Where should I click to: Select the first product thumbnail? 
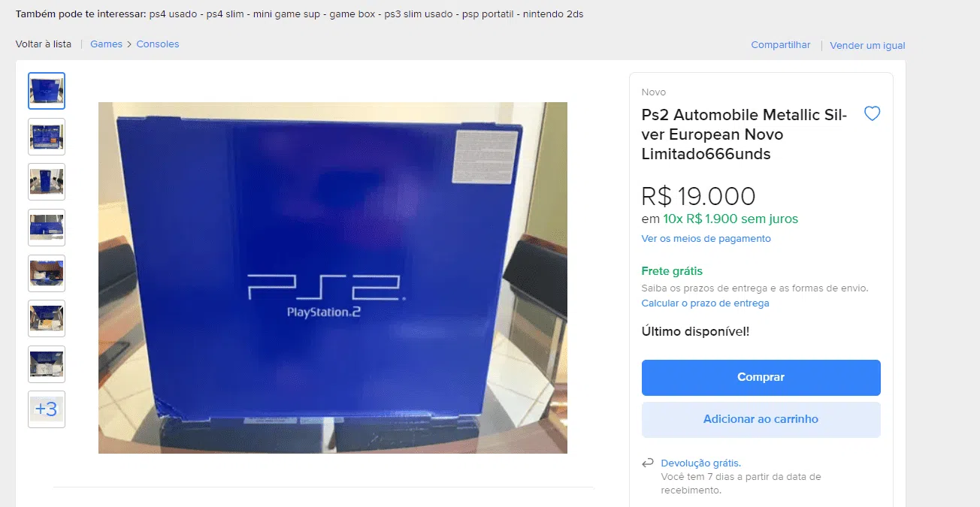[47, 91]
